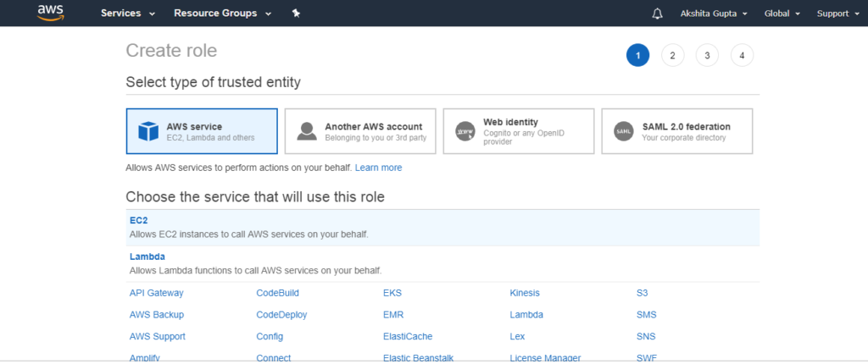Click 'Choose the service that will use this role' heading
The image size is (868, 364).
tap(254, 197)
